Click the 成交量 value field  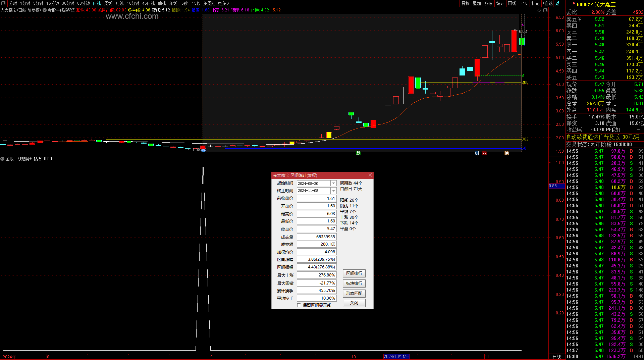[x=317, y=237]
